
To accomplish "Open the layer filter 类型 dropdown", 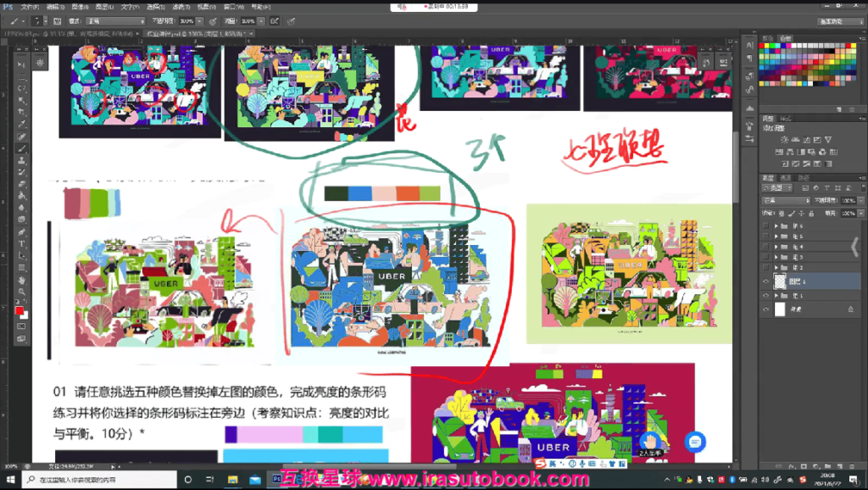I will click(x=779, y=188).
